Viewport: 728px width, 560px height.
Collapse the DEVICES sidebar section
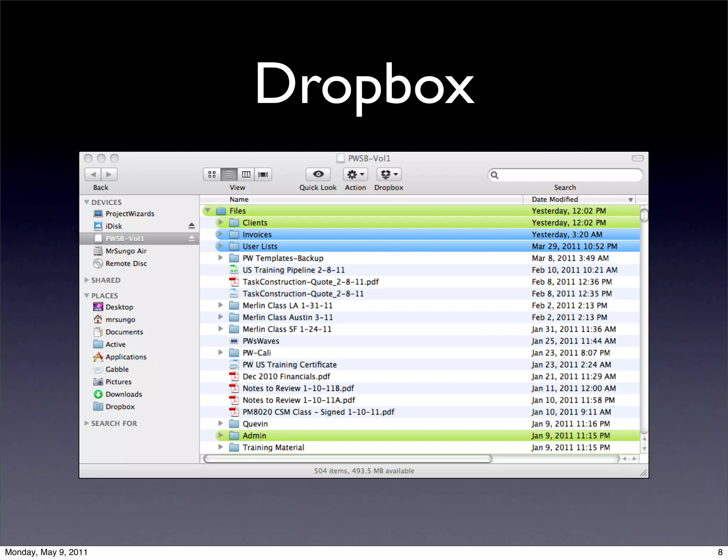[86, 202]
